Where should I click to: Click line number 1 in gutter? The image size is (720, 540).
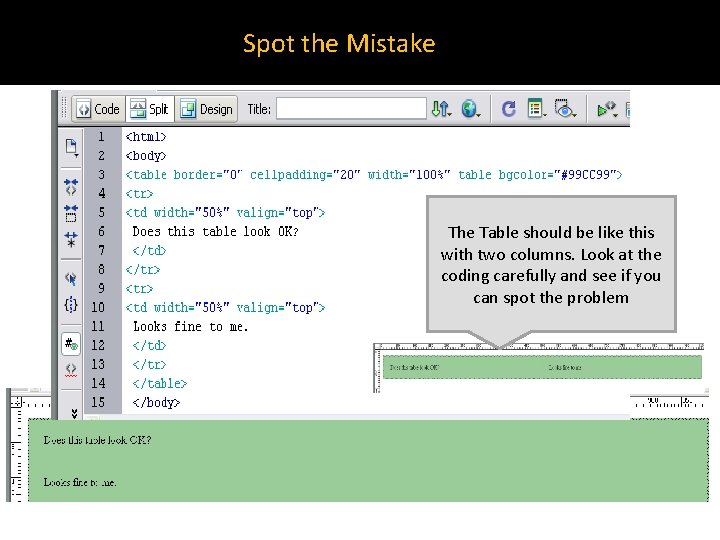pos(101,137)
